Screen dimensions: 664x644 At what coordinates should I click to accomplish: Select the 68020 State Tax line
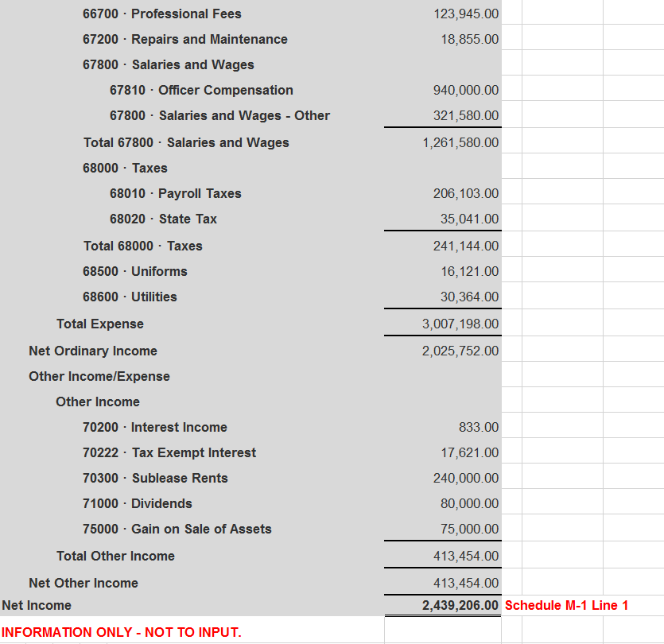[160, 219]
